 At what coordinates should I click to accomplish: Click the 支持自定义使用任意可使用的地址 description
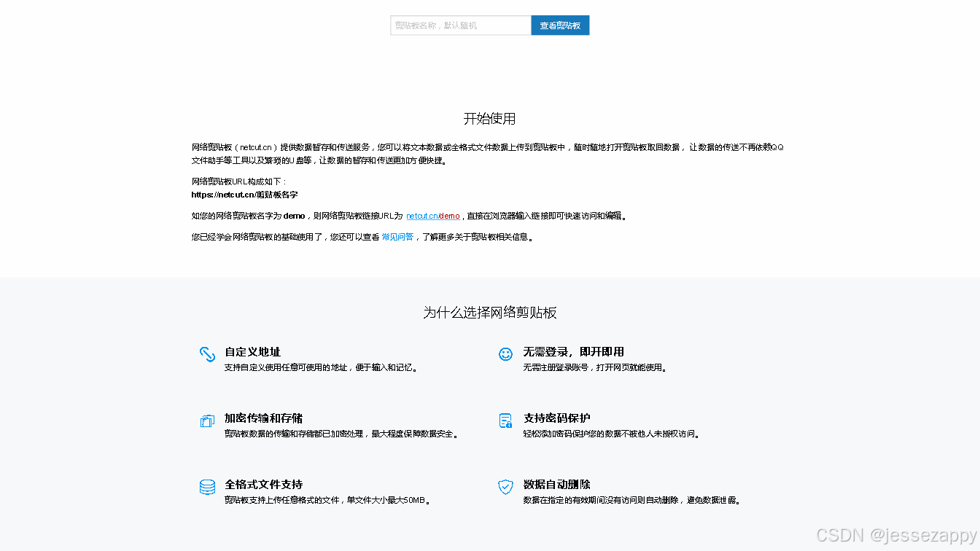[x=322, y=368]
